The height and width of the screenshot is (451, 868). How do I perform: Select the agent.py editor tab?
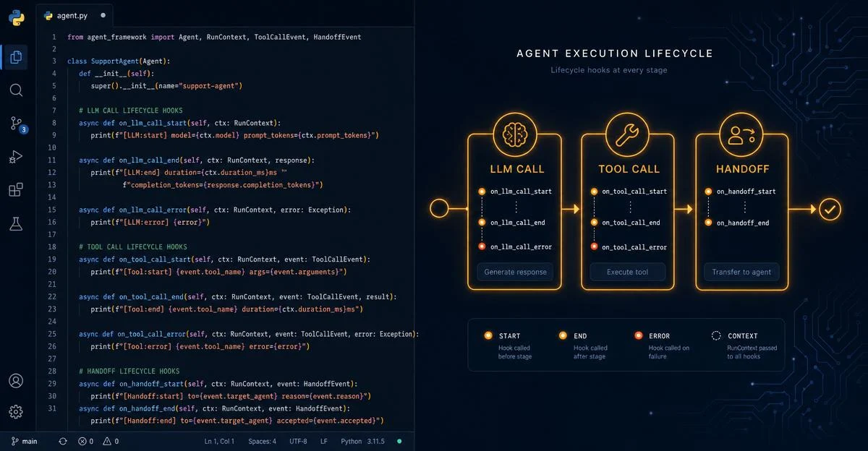75,14
